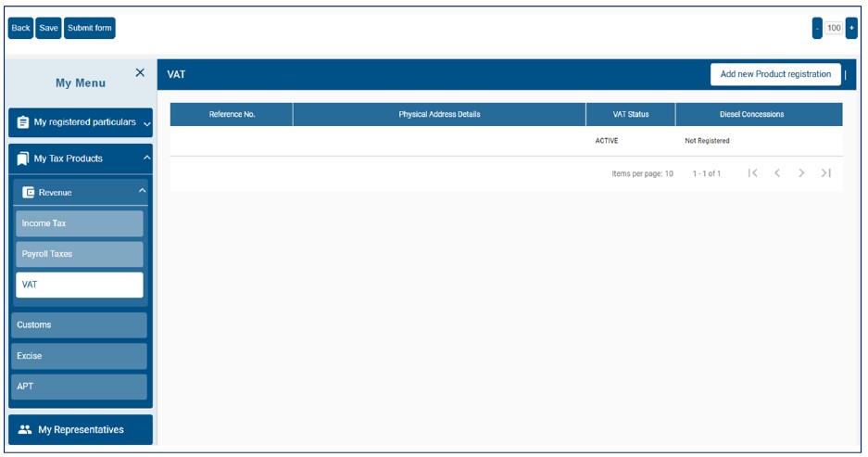Go to previous page arrow
This screenshot has height=457, width=868.
(x=777, y=172)
